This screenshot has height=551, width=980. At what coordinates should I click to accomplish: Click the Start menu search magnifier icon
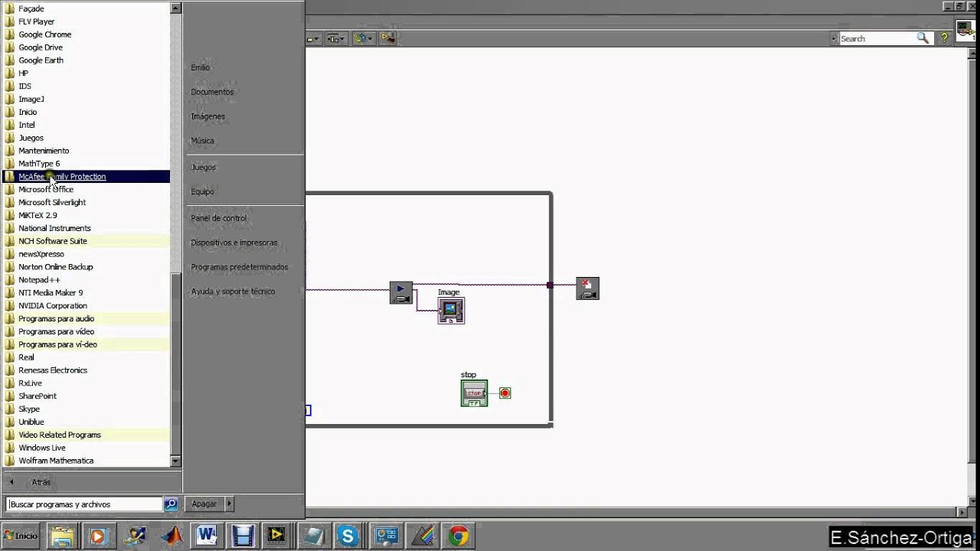tap(171, 504)
